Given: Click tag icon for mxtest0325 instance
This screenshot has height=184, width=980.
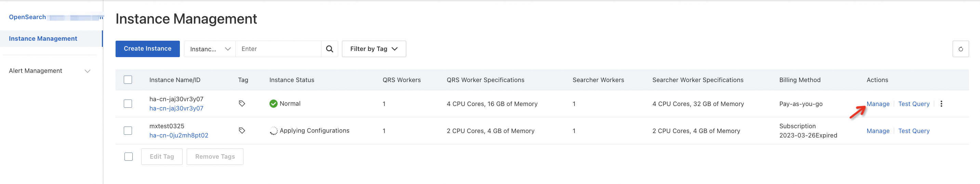Looking at the screenshot, I should pos(242,130).
